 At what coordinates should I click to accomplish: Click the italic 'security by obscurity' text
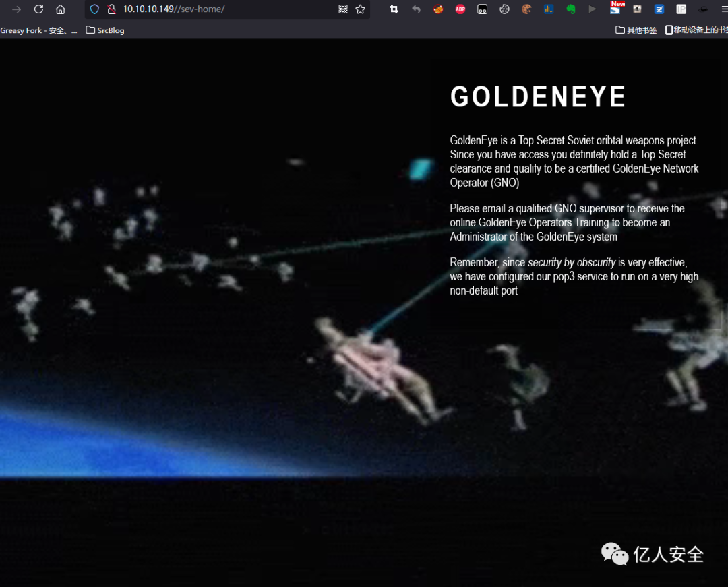(572, 263)
